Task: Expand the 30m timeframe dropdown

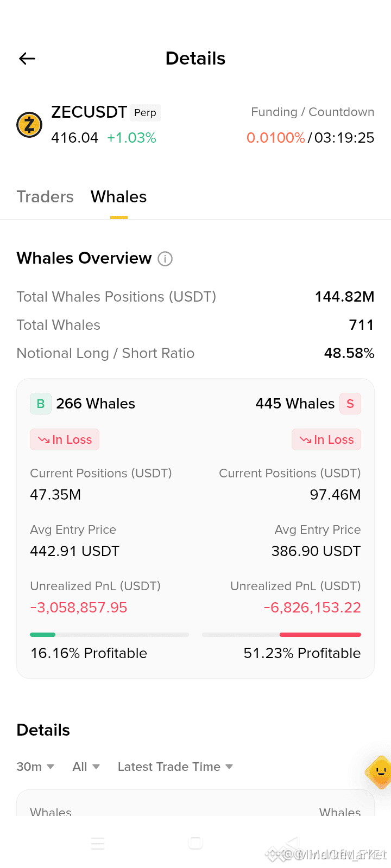Action: tap(35, 767)
